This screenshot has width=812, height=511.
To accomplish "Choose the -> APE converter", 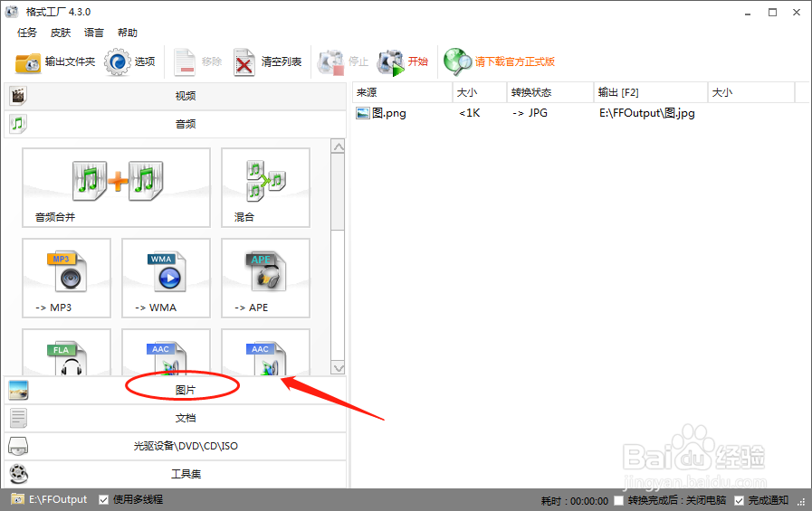I will pos(265,278).
